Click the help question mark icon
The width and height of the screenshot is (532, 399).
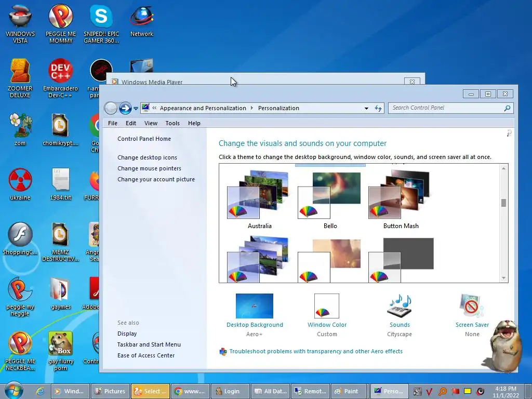click(509, 133)
